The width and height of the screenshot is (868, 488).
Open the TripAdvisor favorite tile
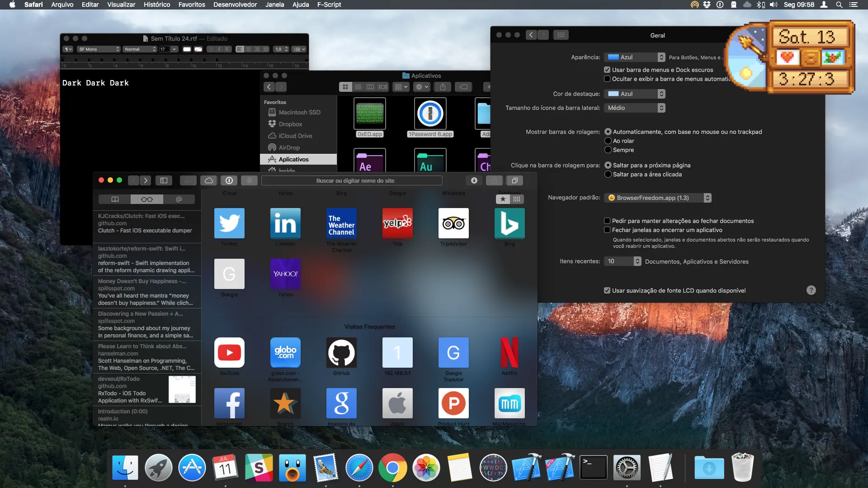[453, 223]
